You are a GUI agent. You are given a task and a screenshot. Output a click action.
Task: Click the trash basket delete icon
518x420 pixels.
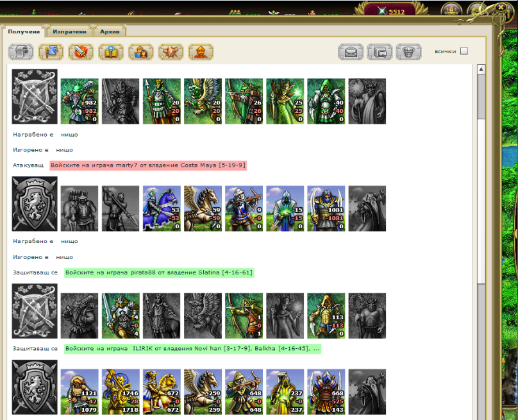(x=408, y=52)
